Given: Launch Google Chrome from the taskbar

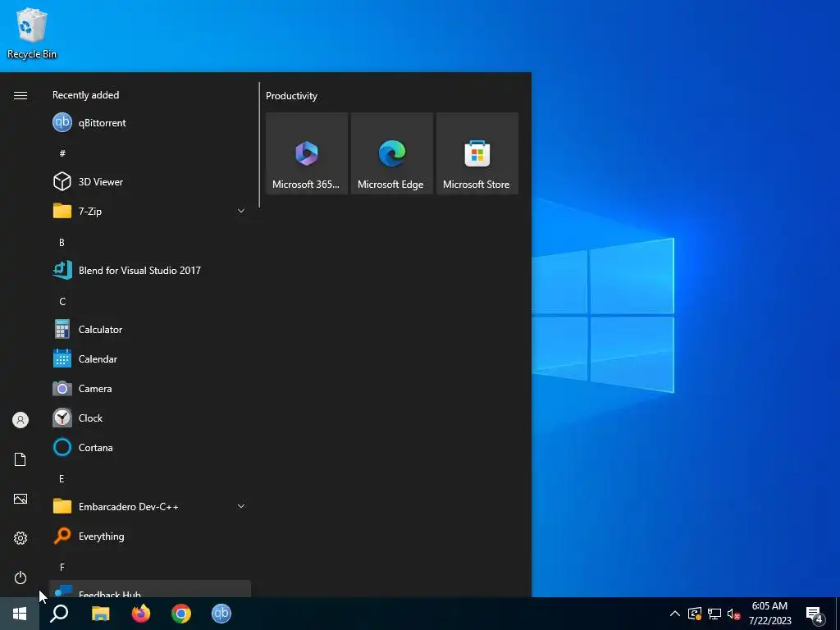Looking at the screenshot, I should point(181,614).
